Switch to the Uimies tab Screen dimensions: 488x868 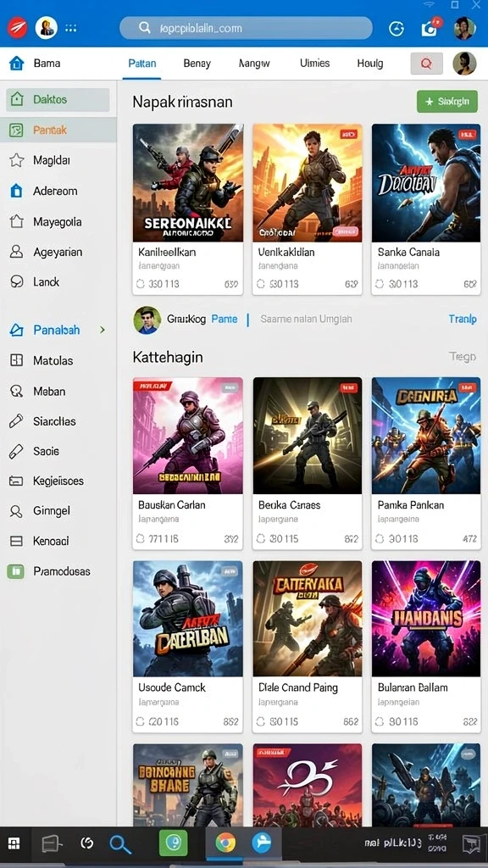pos(315,63)
